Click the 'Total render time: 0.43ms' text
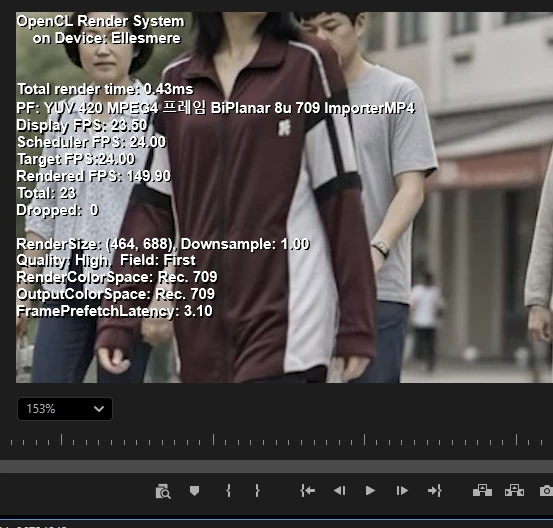The width and height of the screenshot is (553, 528). point(105,89)
